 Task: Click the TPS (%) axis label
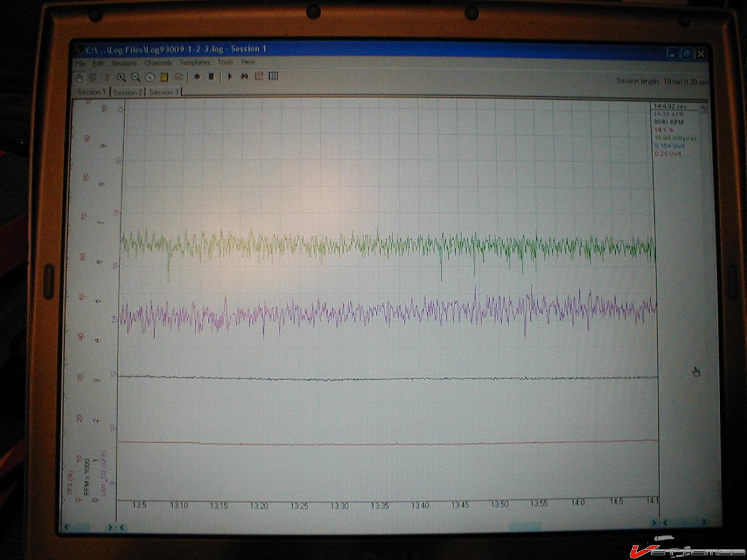point(70,482)
